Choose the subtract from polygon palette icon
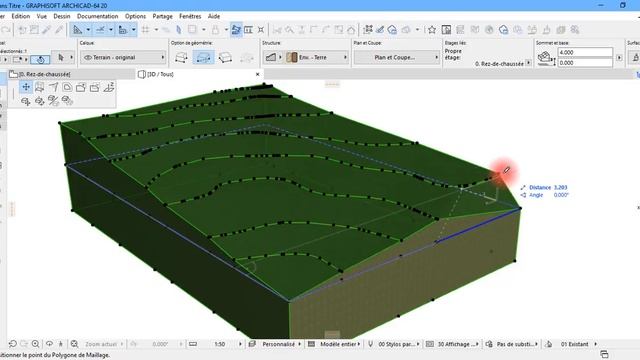The width and height of the screenshot is (640, 360). click(95, 87)
